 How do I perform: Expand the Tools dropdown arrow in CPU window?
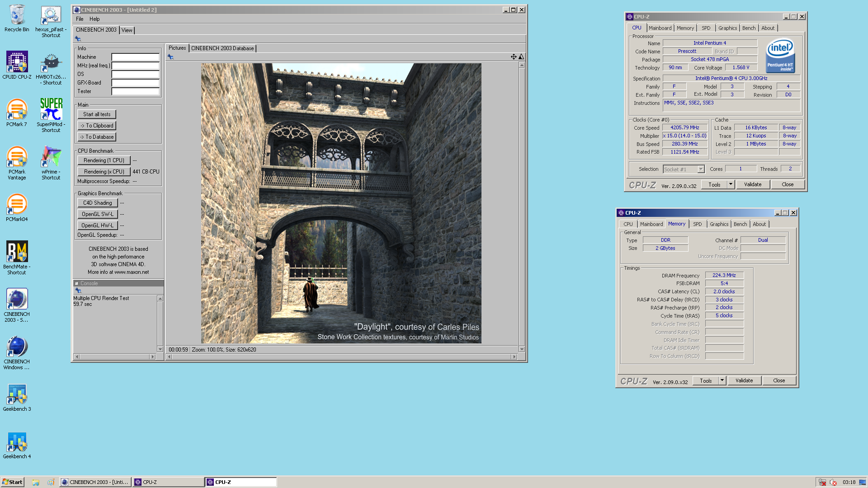coord(731,184)
